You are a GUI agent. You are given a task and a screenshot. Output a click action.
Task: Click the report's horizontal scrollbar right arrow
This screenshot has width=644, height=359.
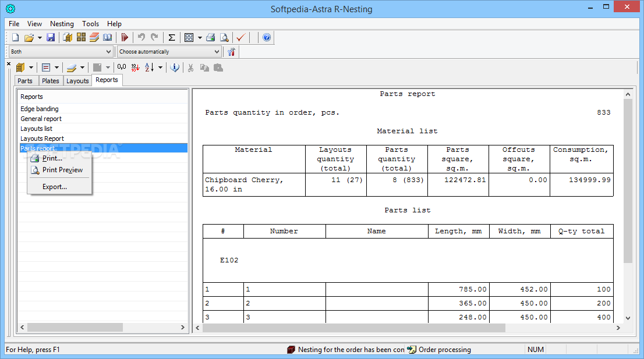pyautogui.click(x=618, y=328)
